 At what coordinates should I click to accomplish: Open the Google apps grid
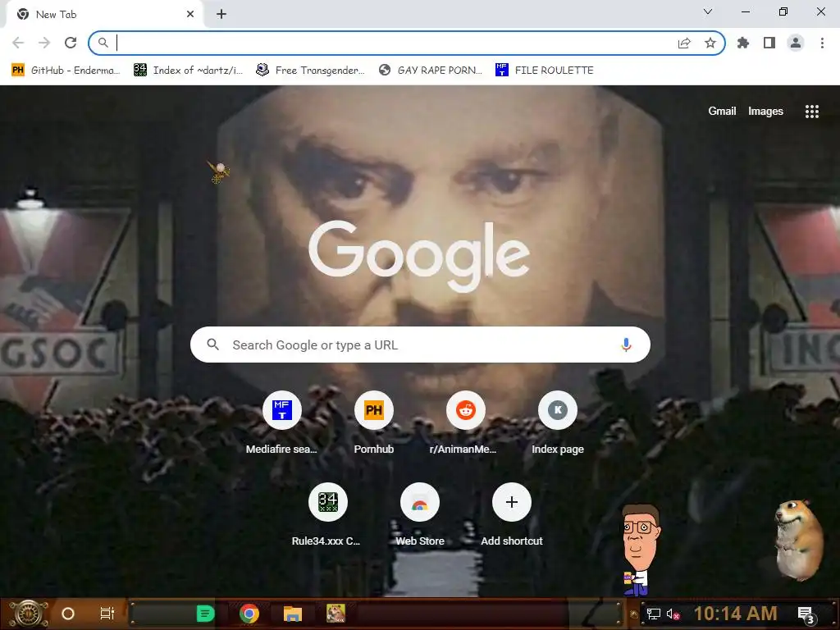pos(811,111)
